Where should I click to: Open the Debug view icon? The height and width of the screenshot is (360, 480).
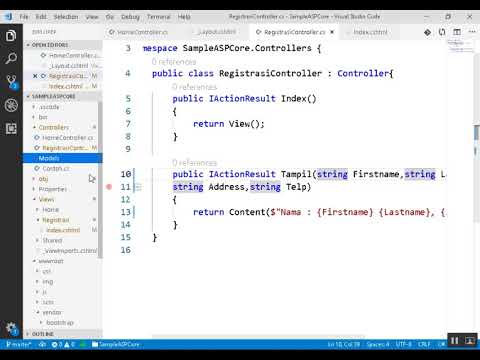click(x=11, y=105)
